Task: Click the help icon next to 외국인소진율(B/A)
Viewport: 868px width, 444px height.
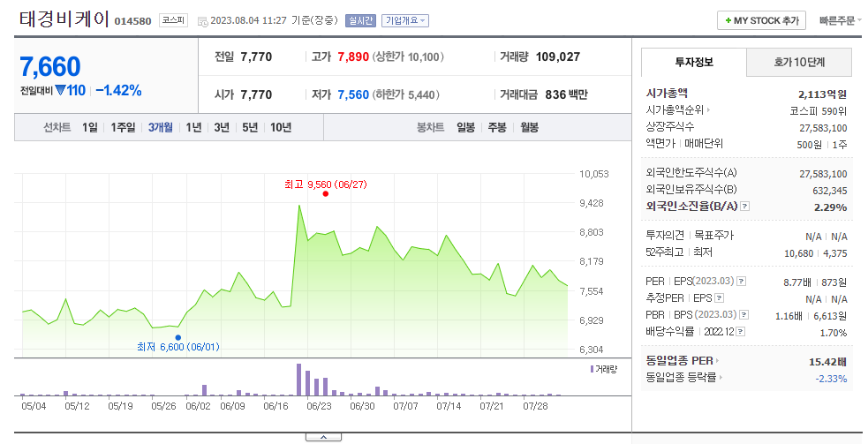Action: tap(745, 207)
